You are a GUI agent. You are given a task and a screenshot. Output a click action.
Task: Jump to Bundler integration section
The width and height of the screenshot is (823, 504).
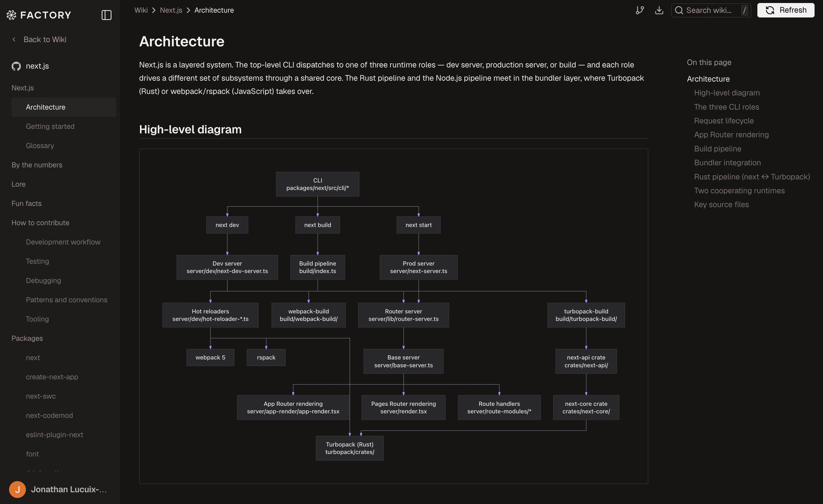(728, 163)
